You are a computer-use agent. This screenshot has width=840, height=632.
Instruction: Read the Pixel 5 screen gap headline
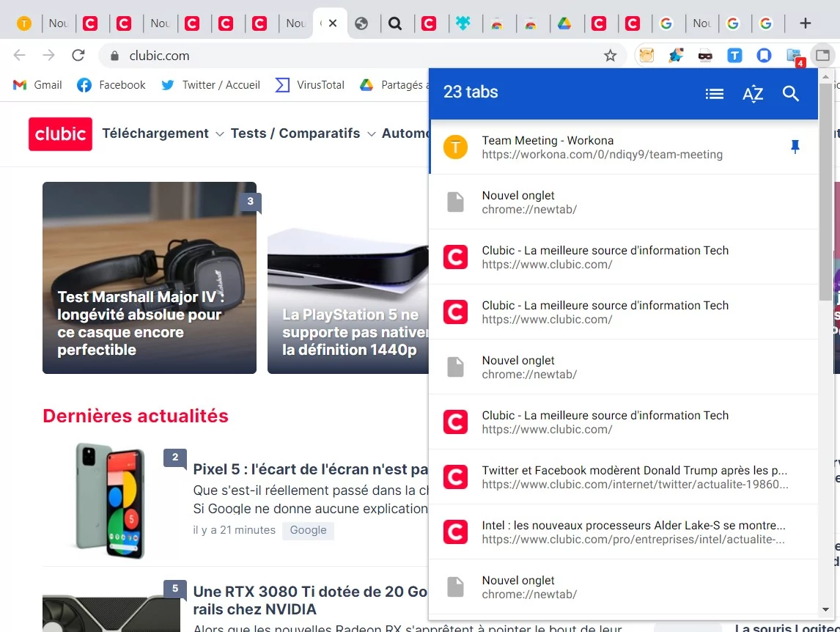click(x=311, y=469)
